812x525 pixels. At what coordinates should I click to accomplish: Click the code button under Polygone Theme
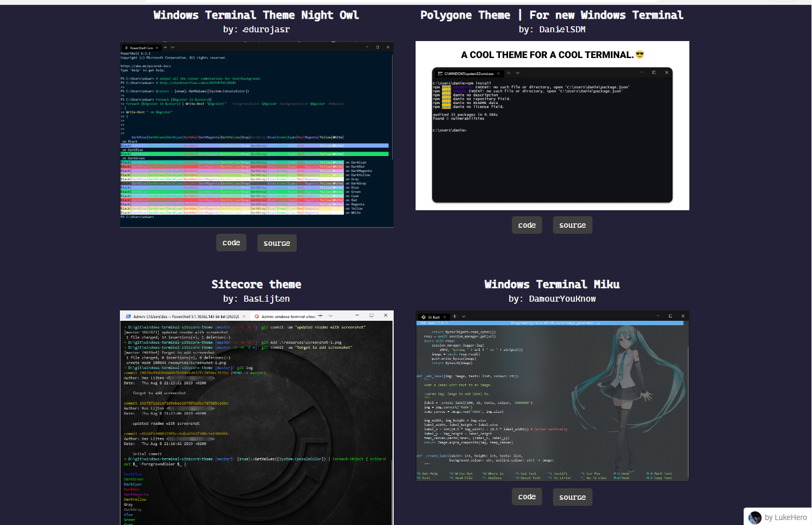(x=527, y=225)
